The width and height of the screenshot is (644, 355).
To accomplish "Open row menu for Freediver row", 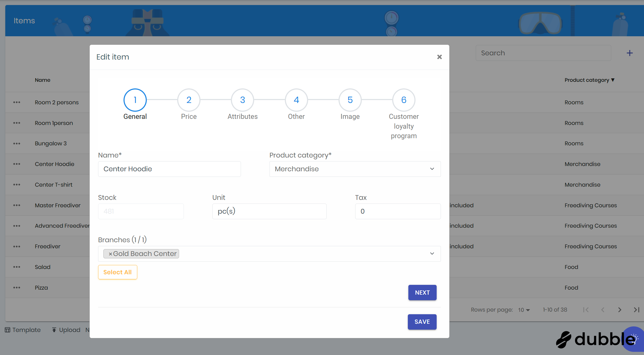I will click(17, 246).
